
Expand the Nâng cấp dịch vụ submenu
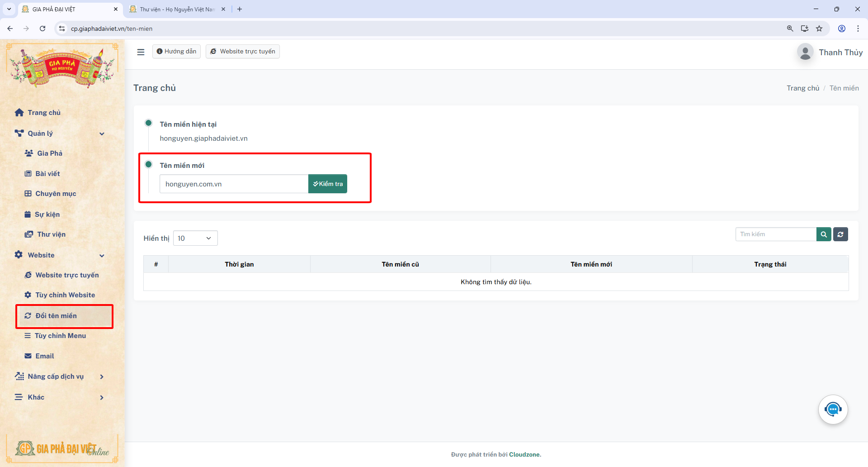click(x=102, y=376)
